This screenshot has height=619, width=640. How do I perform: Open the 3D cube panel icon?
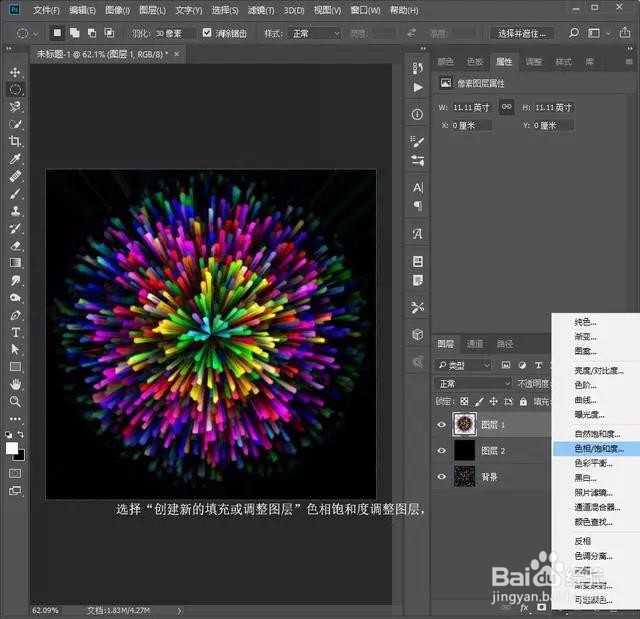click(417, 335)
